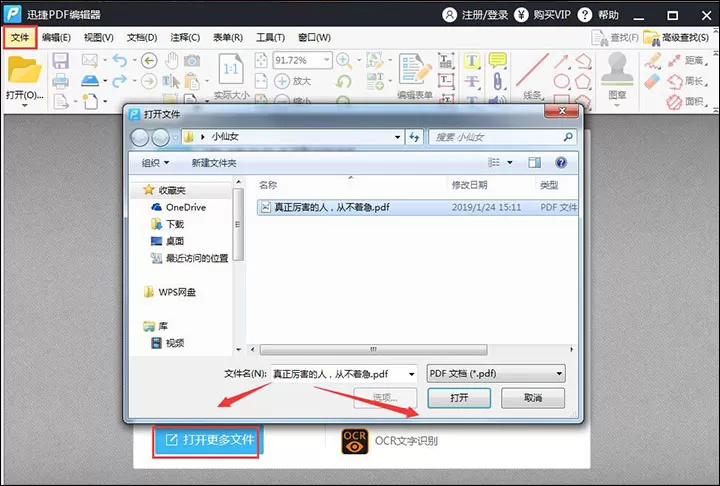This screenshot has width=720, height=486.
Task: Open the 视图(V) menu
Action: coord(98,38)
